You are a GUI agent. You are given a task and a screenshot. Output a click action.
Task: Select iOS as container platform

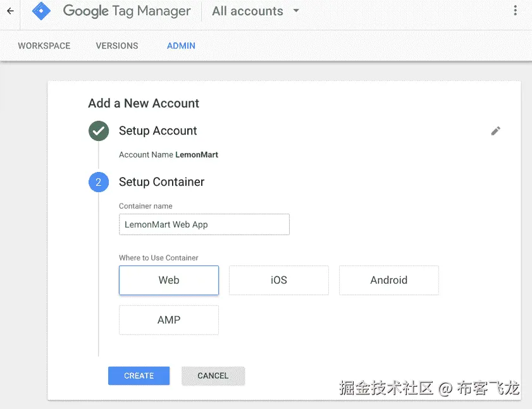click(x=279, y=280)
